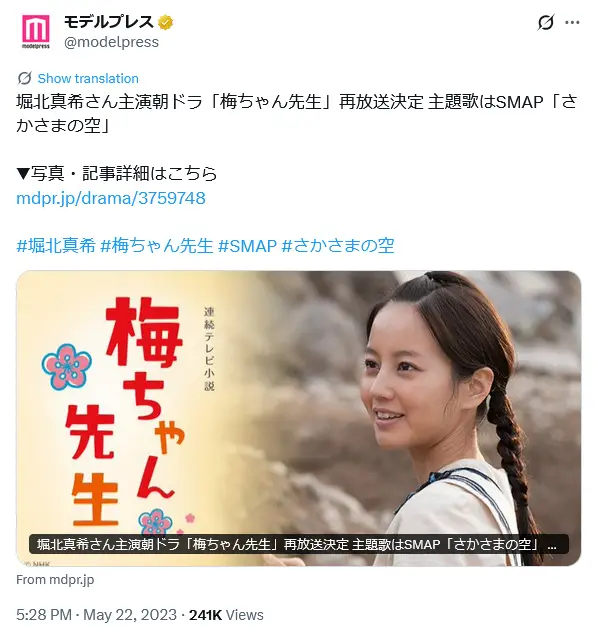Click the tweet body text

pos(297,114)
